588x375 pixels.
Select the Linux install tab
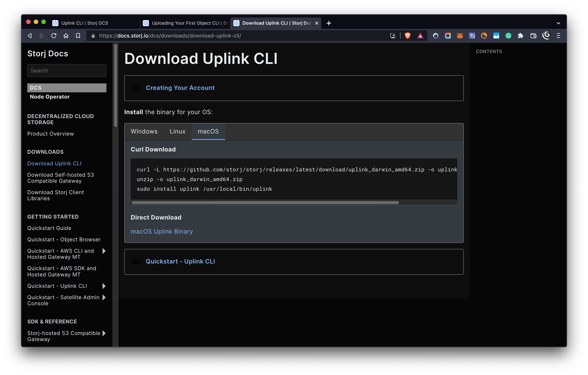(177, 131)
